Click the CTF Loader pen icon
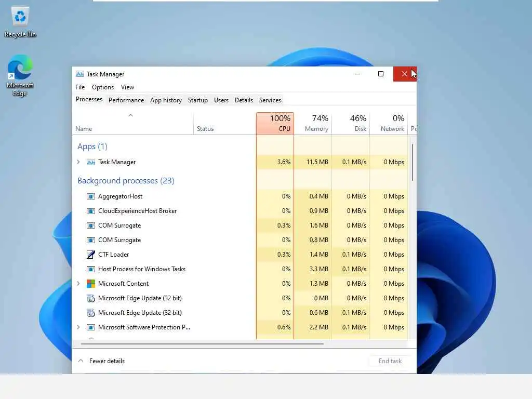The width and height of the screenshot is (532, 399). (91, 255)
